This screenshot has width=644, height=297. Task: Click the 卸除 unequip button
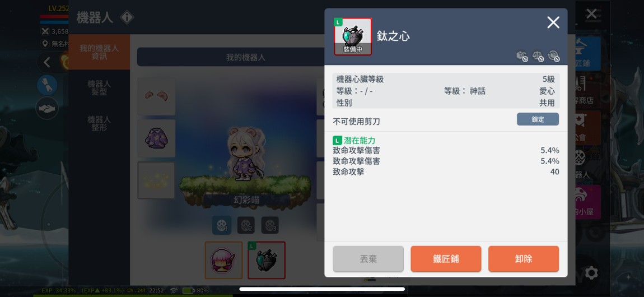click(x=523, y=259)
